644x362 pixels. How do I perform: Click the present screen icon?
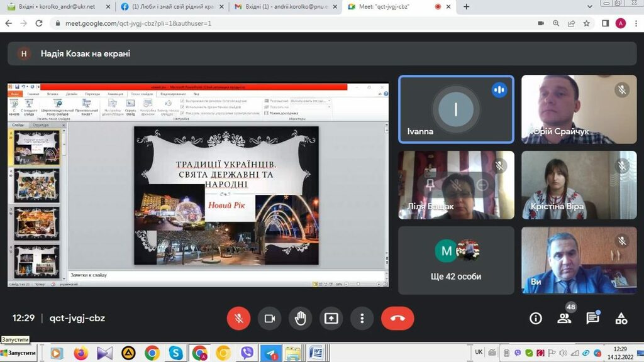pos(331,318)
